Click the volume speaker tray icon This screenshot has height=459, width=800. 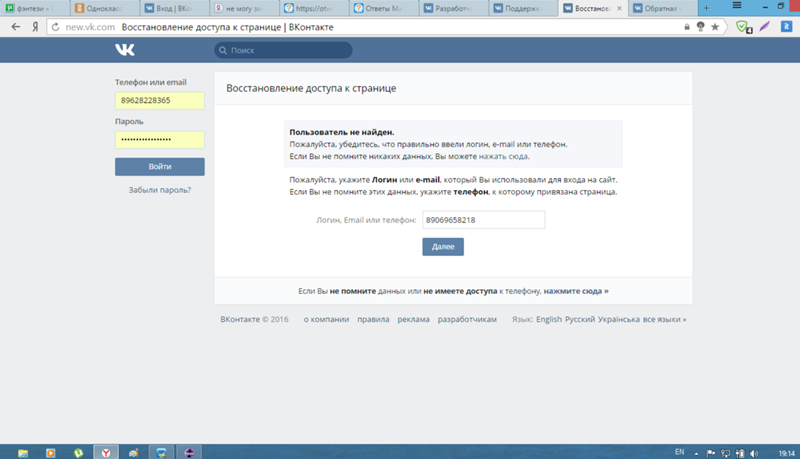pos(755,453)
